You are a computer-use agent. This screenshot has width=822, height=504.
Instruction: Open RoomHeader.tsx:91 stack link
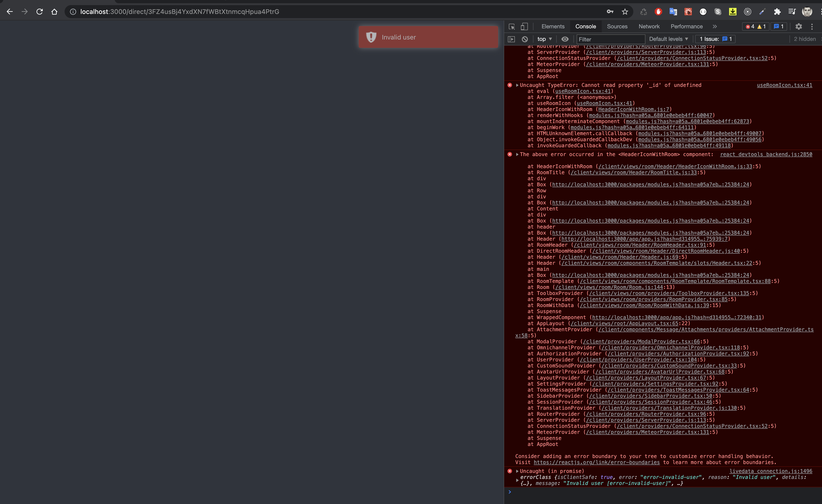tap(640, 245)
